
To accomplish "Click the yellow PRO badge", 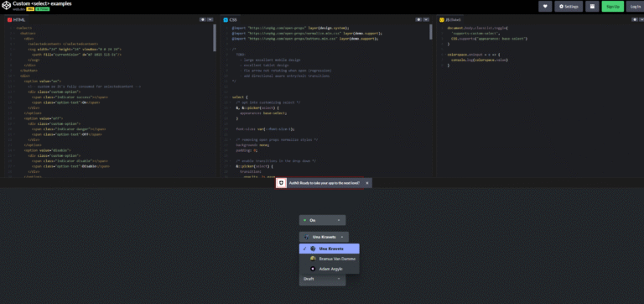I will tap(30, 8).
